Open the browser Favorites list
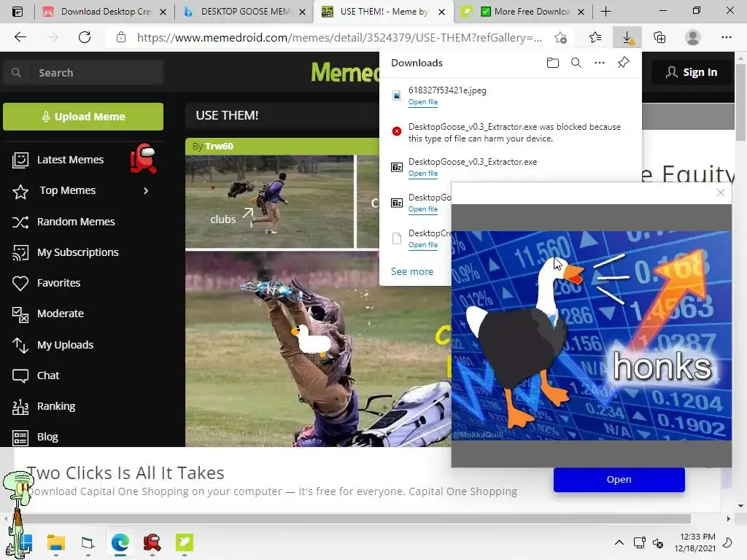 click(595, 37)
